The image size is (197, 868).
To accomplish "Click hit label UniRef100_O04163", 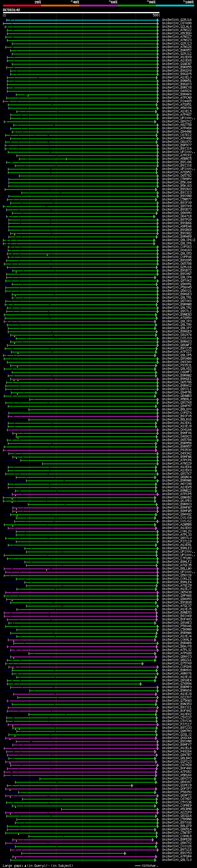I will point(177,250).
